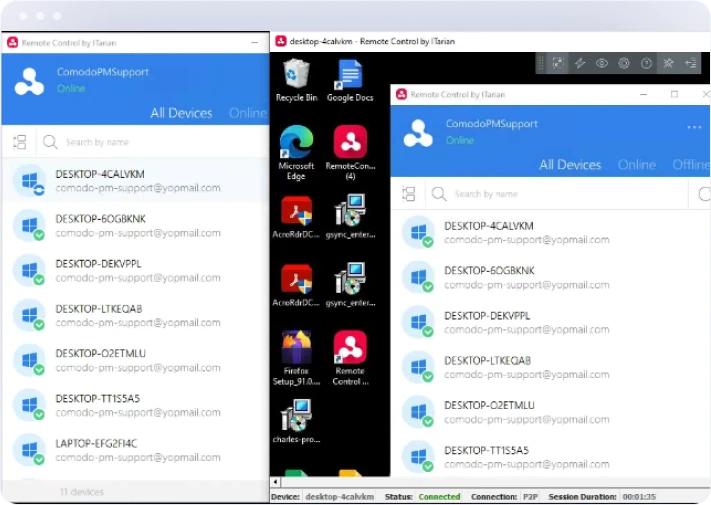Open session settings gear icon
This screenshot has width=711, height=505.
[624, 63]
